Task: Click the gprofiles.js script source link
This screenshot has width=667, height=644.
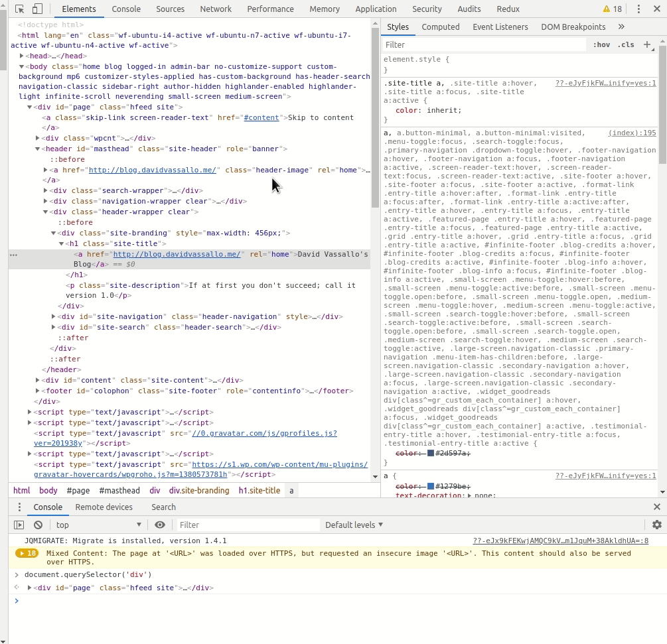Action: pyautogui.click(x=264, y=433)
